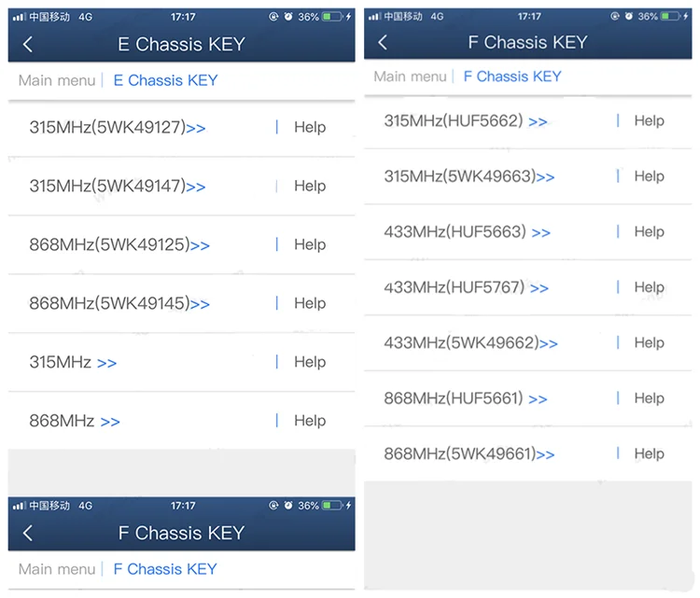Tap the >> arrows after 433MHz(5WK49662)
Viewport: 700px width, 598px height.
(548, 343)
